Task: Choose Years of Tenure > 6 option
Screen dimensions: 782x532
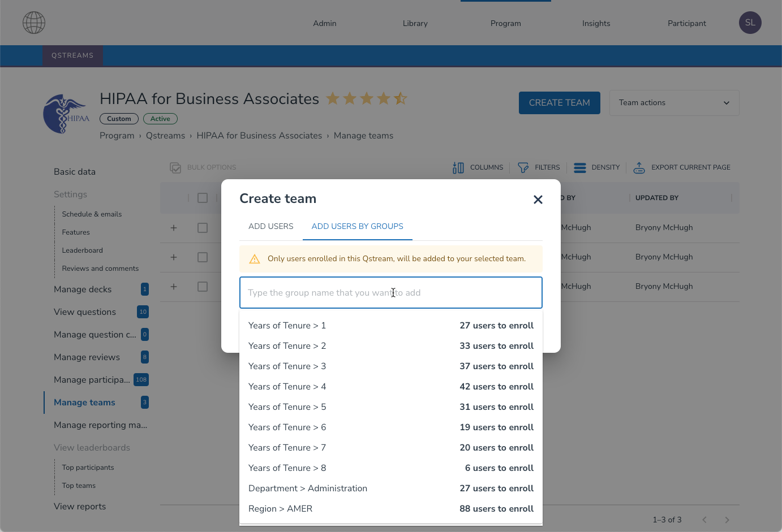Action: (391, 427)
